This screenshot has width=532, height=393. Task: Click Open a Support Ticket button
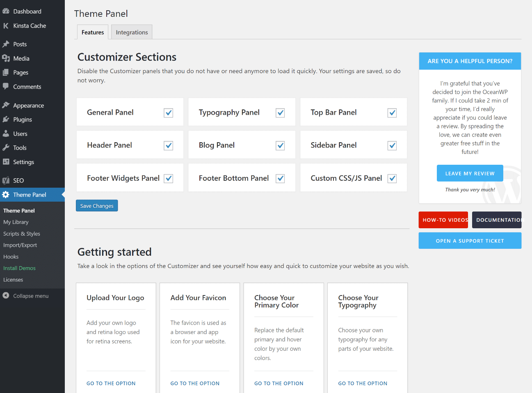[x=470, y=241]
